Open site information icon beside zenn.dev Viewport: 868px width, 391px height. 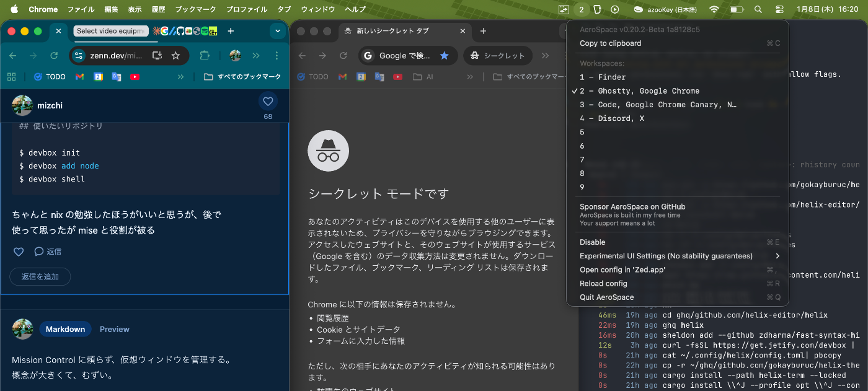click(x=78, y=56)
